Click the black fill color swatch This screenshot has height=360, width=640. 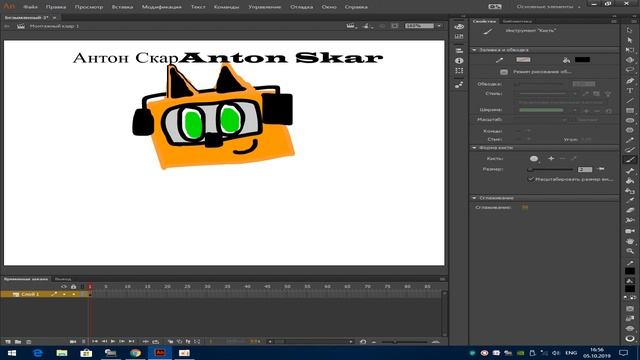pos(582,60)
